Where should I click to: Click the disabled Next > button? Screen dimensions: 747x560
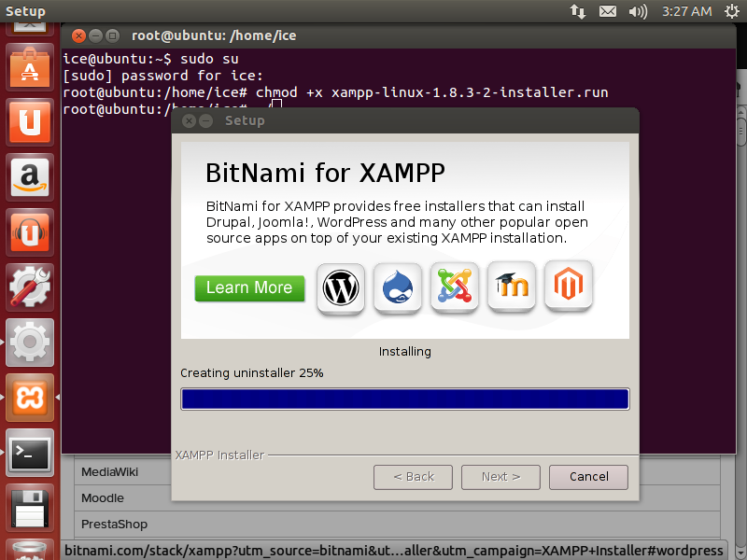pos(500,477)
